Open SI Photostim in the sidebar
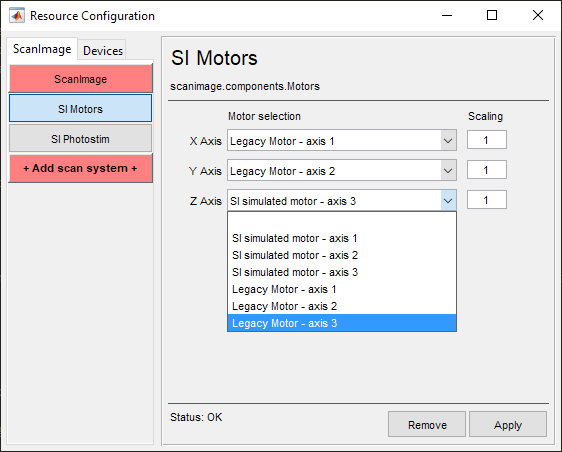Image resolution: width=562 pixels, height=452 pixels. point(81,139)
